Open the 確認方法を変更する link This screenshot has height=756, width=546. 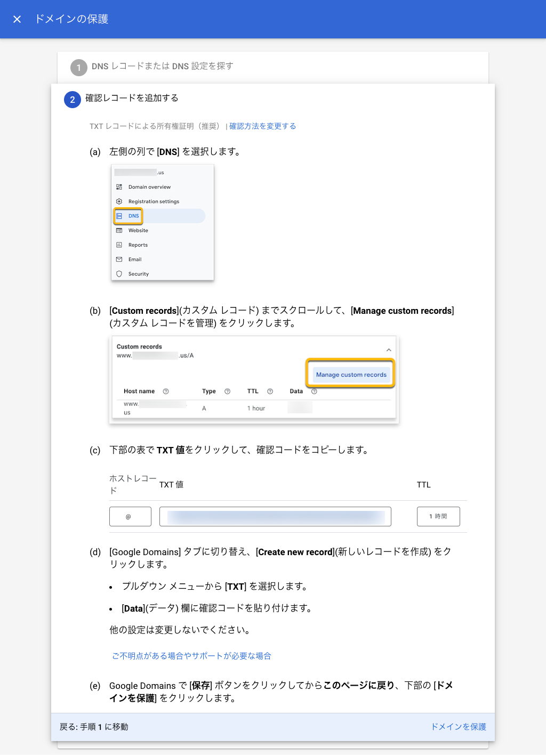[x=262, y=126]
